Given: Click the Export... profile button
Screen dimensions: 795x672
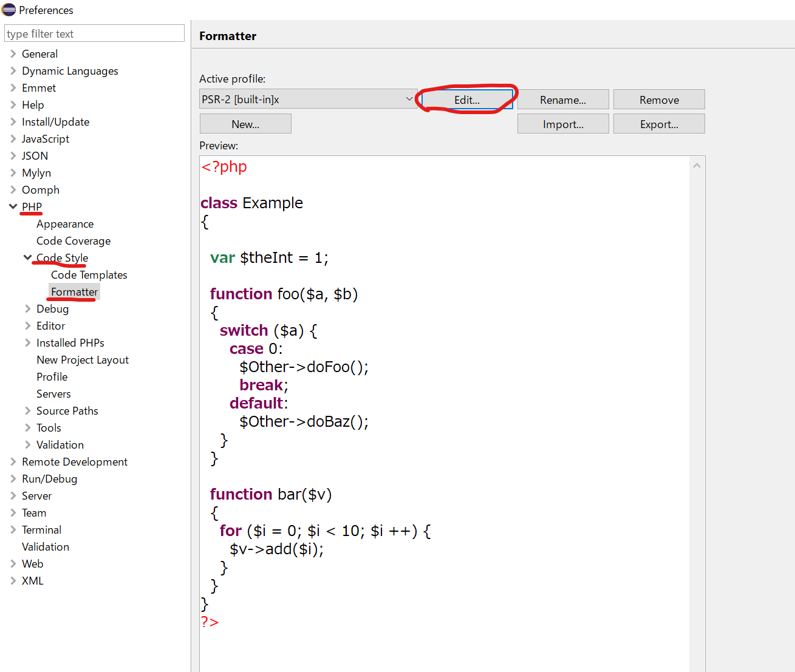Looking at the screenshot, I should click(x=659, y=124).
